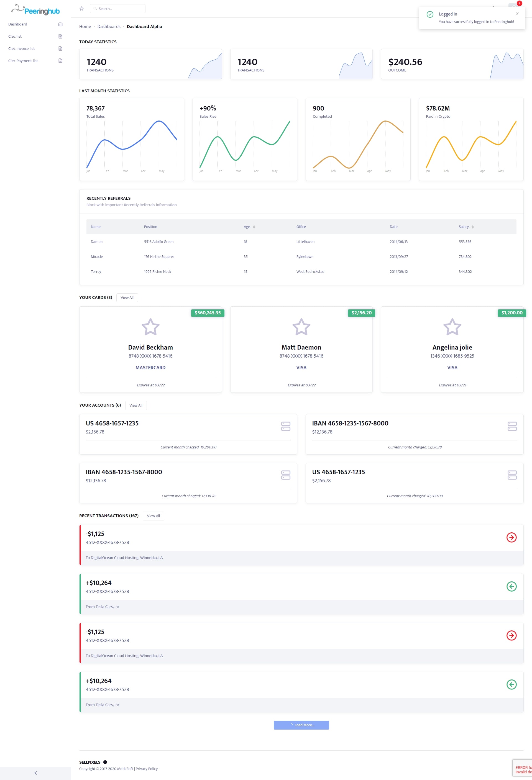The image size is (532, 780).
Task: Click View All next to Your Cards
Action: 127,298
